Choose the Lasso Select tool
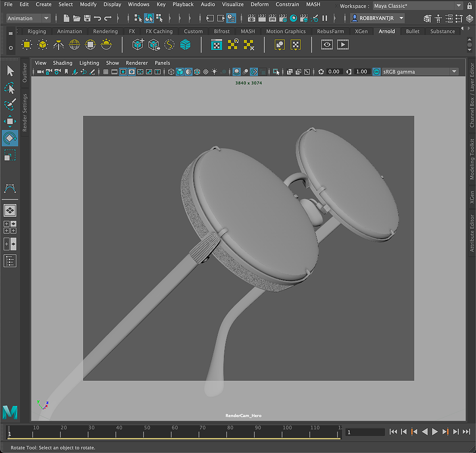 click(10, 88)
